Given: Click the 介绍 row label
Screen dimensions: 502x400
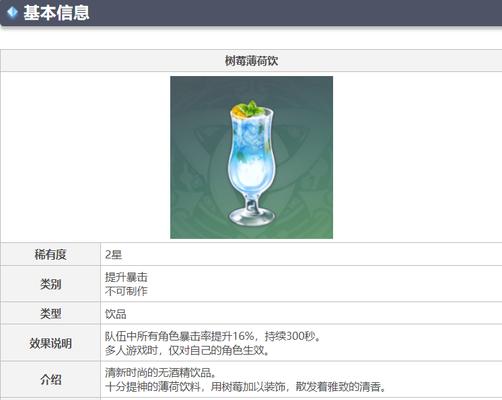Looking at the screenshot, I should [50, 379].
